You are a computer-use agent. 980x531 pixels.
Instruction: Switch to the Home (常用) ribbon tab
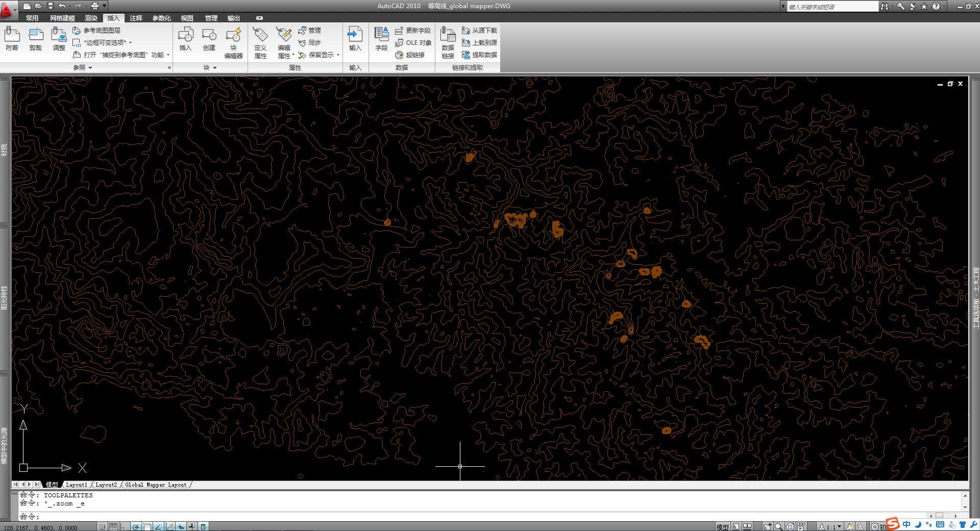tap(32, 18)
